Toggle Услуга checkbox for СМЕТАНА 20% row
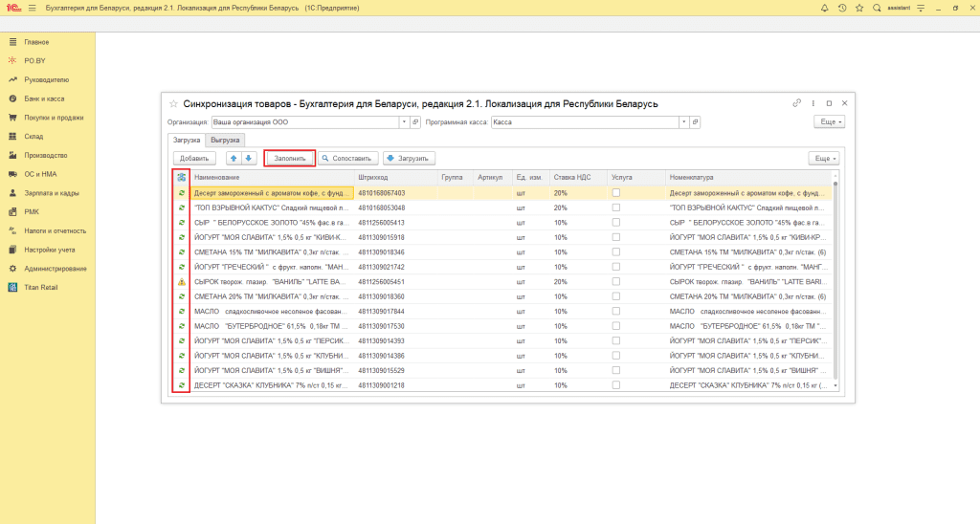The width and height of the screenshot is (980, 524). click(616, 296)
